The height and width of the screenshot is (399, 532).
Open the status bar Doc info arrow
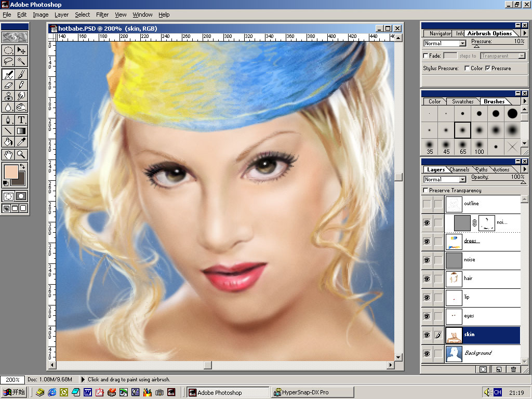pyautogui.click(x=83, y=380)
